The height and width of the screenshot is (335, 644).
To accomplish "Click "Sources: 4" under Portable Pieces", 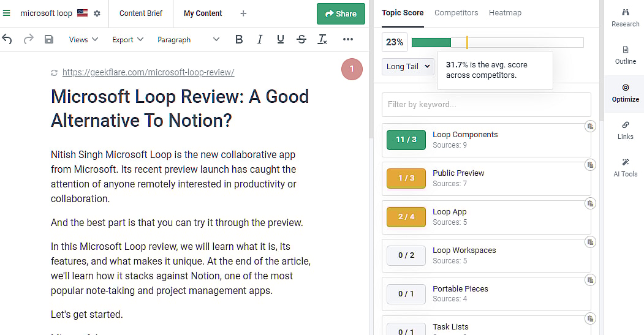I will tap(450, 299).
